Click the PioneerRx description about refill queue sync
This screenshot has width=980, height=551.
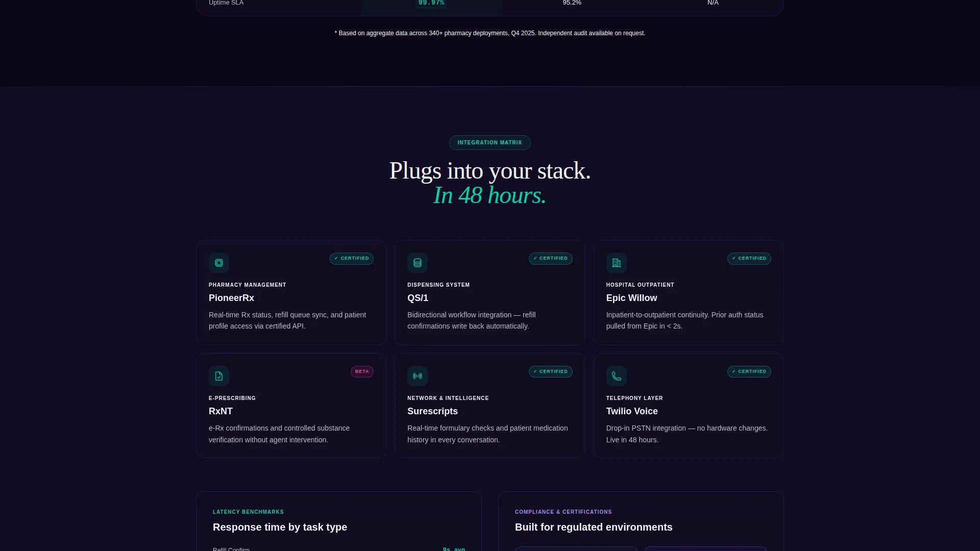pyautogui.click(x=287, y=320)
